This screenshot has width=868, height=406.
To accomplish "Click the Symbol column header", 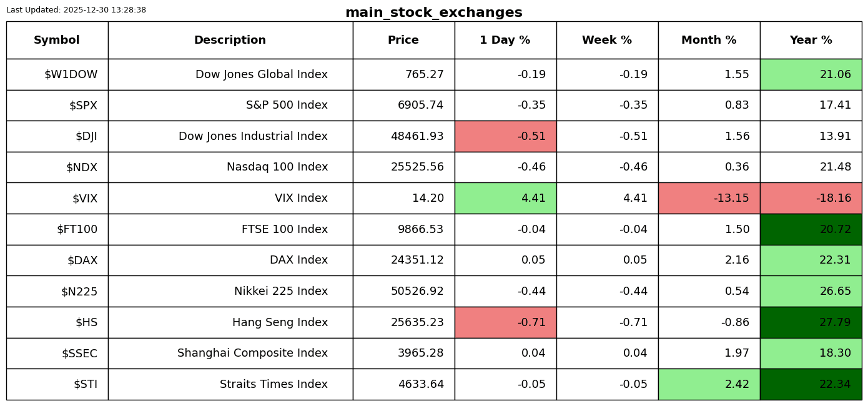I will (57, 41).
